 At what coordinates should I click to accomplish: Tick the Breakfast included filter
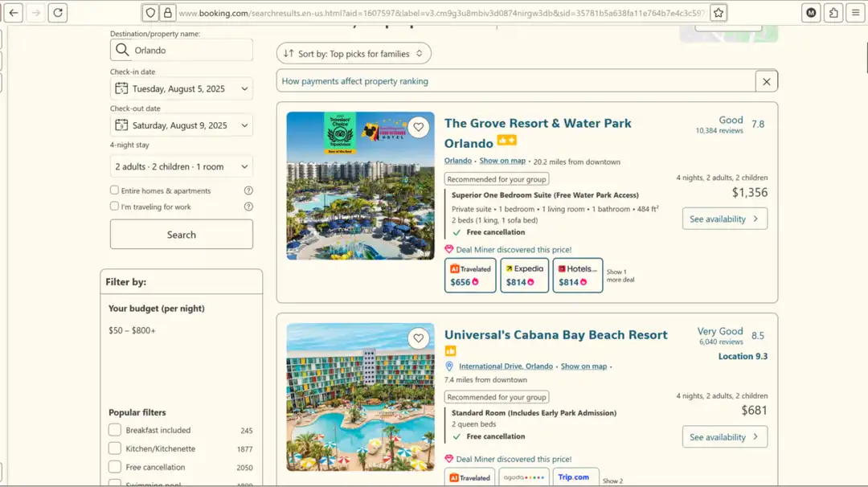(115, 430)
